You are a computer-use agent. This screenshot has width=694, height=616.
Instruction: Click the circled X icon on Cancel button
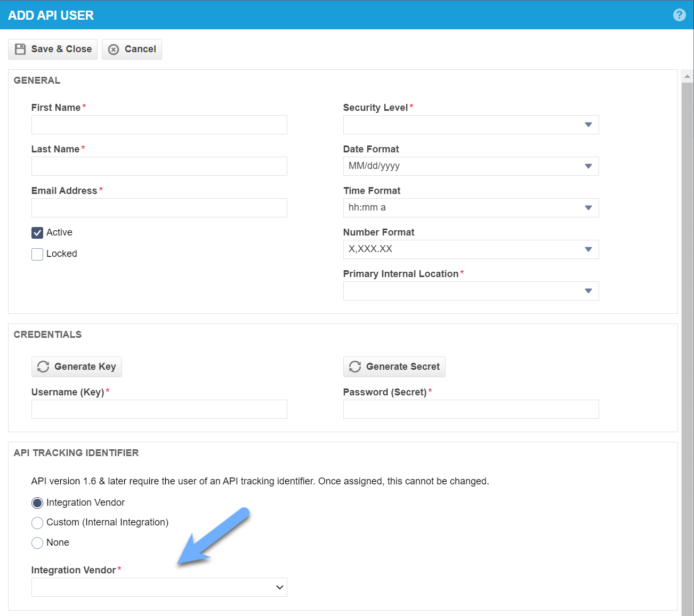113,49
